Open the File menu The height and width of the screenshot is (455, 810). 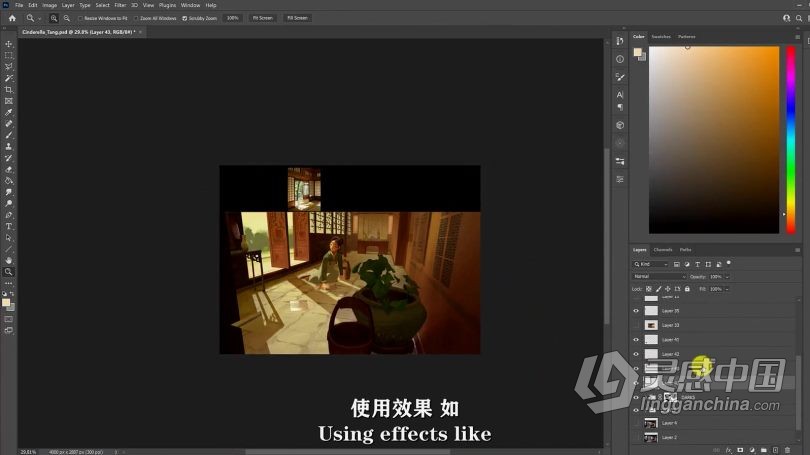coord(19,5)
